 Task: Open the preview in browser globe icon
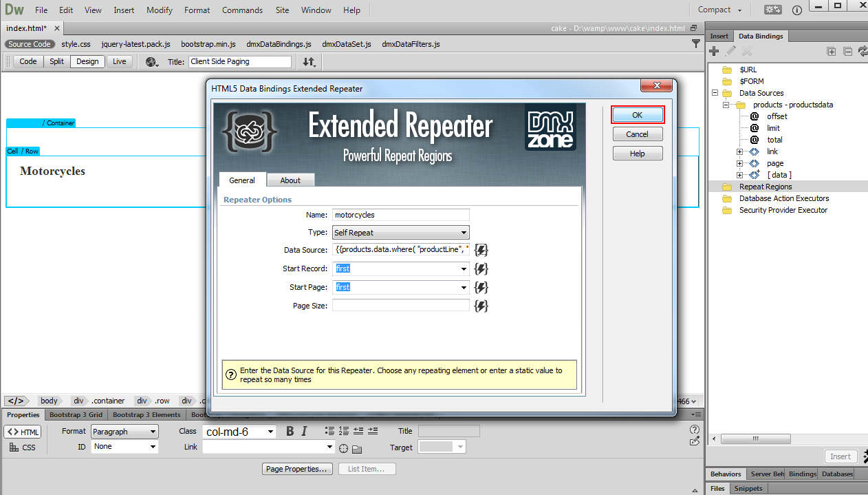tap(152, 61)
